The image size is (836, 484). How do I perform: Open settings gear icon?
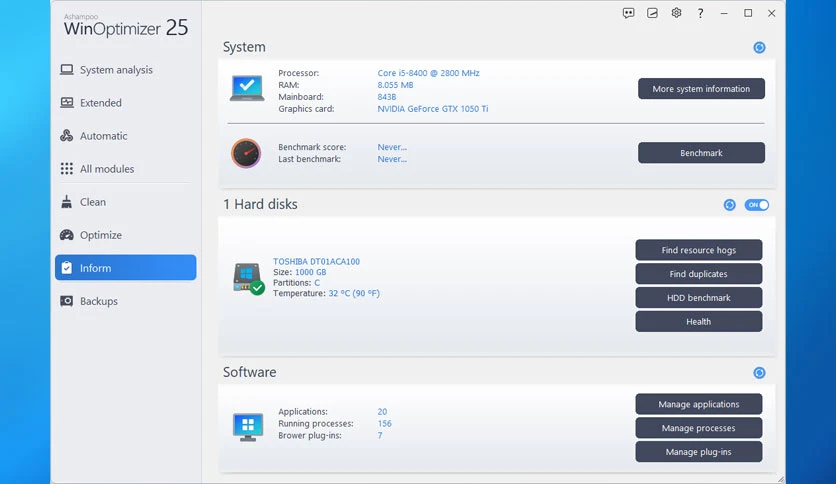pos(676,13)
